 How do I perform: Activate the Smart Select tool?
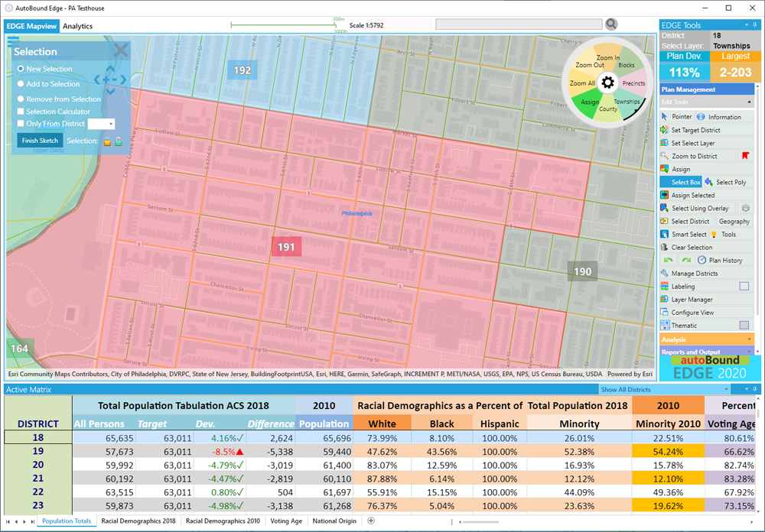683,234
